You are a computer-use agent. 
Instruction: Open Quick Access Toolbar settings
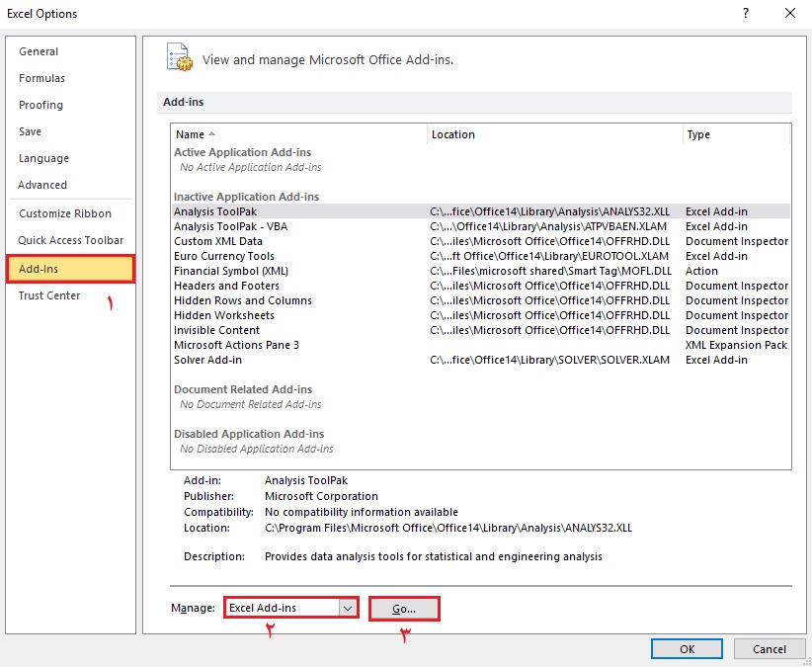click(71, 240)
